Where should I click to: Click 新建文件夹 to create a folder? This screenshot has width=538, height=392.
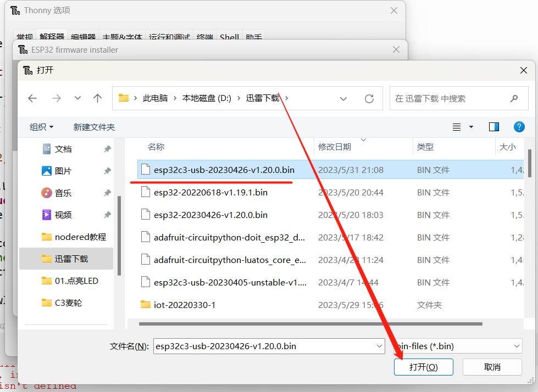coord(94,127)
